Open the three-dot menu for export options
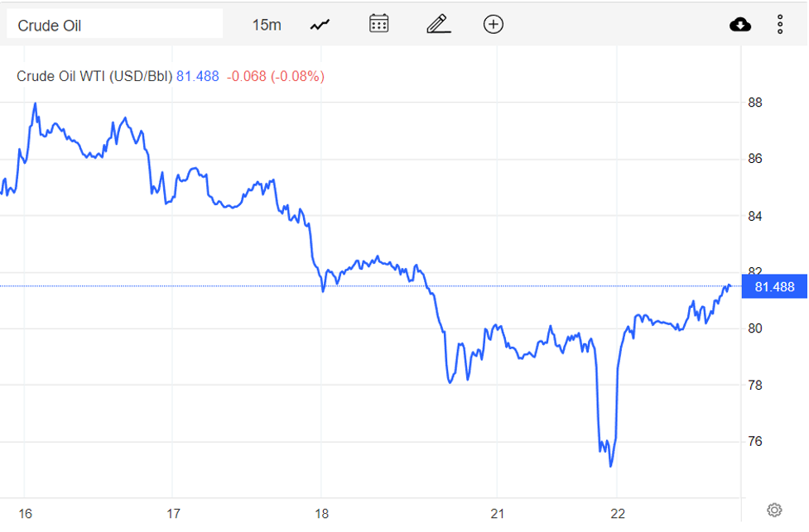 (779, 24)
